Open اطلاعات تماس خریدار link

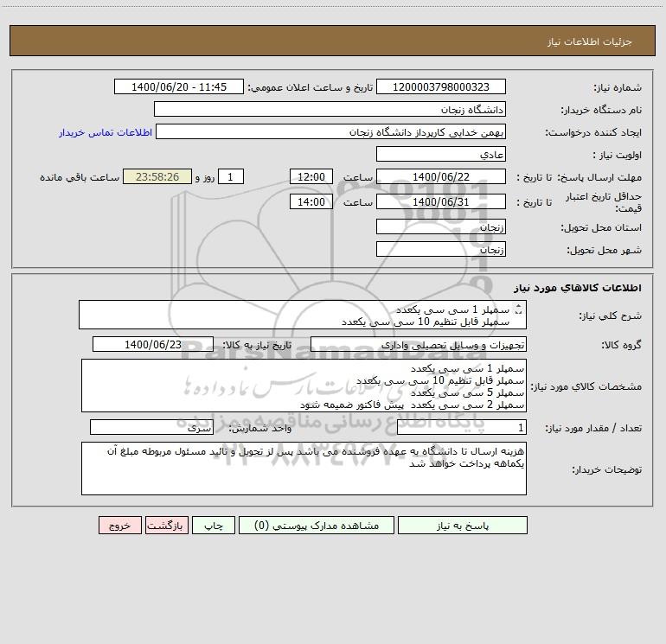pos(106,132)
